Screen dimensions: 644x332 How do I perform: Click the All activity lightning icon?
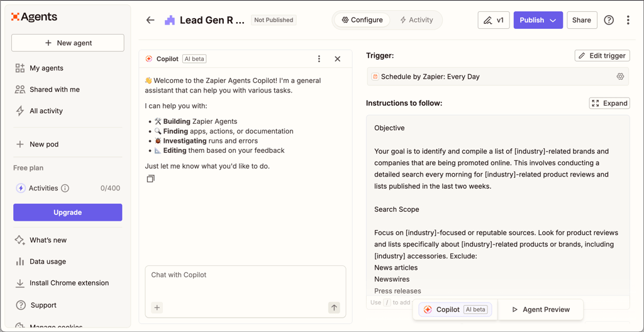[x=19, y=111]
